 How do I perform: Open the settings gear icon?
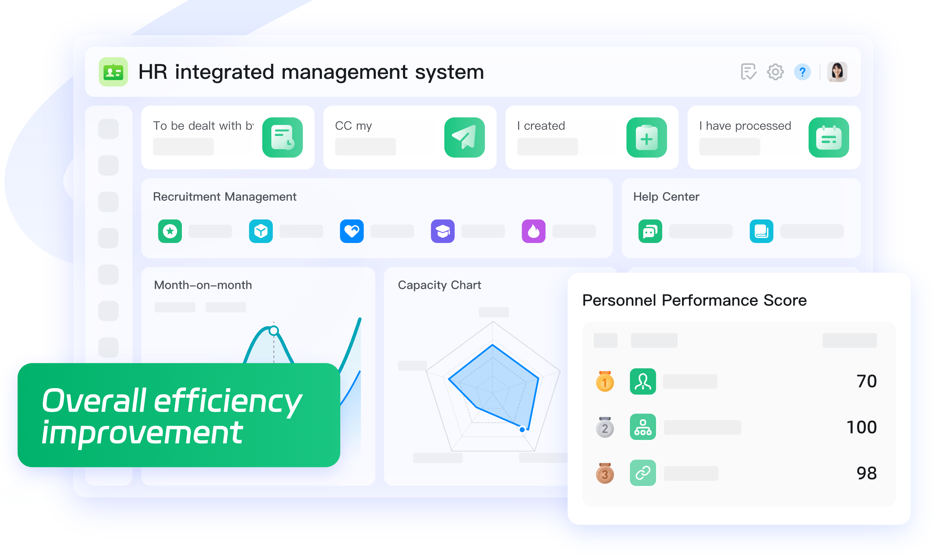[775, 72]
